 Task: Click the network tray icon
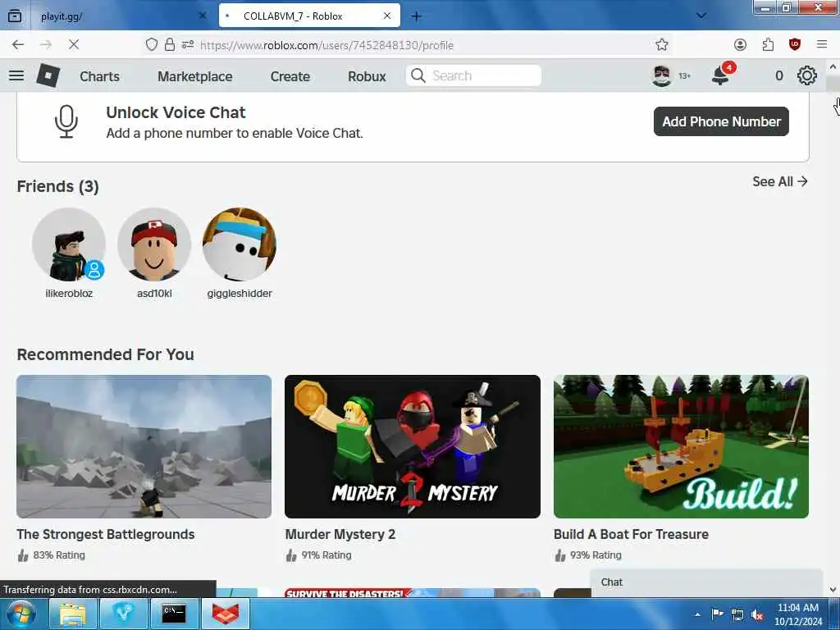pos(737,614)
